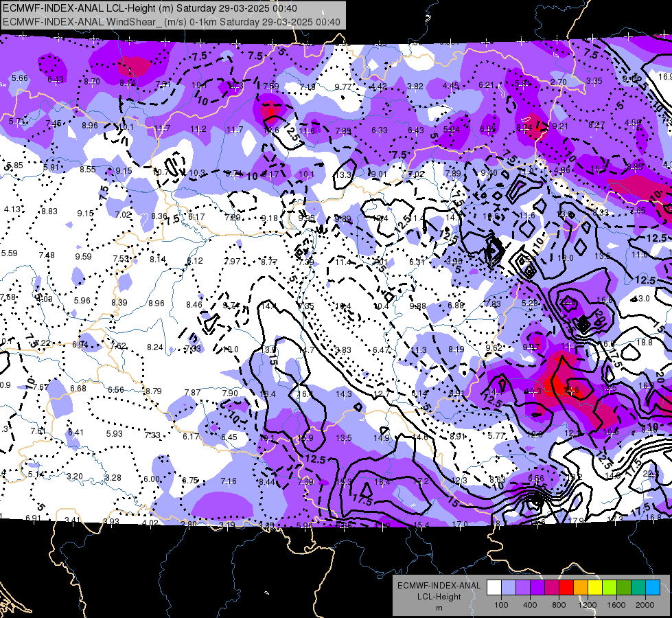The image size is (672, 618).
Task: Click the legend tick label 1200
Action: tap(588, 605)
